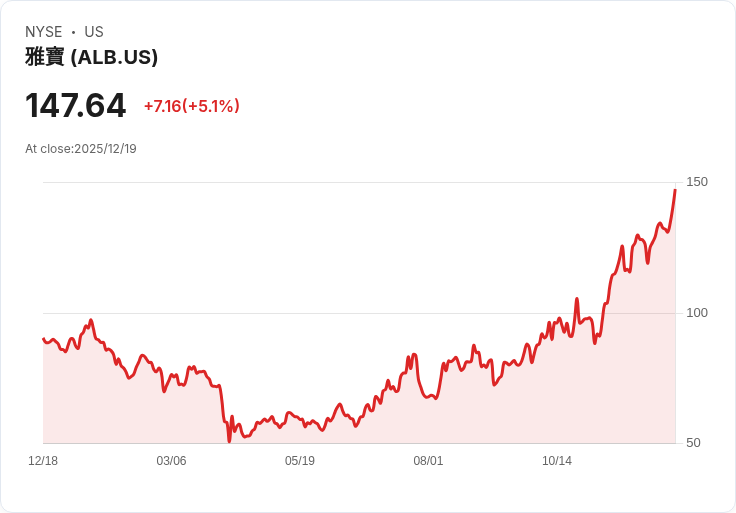Click the At close:2025/12/19 timestamp
This screenshot has height=513, width=736.
pos(81,149)
